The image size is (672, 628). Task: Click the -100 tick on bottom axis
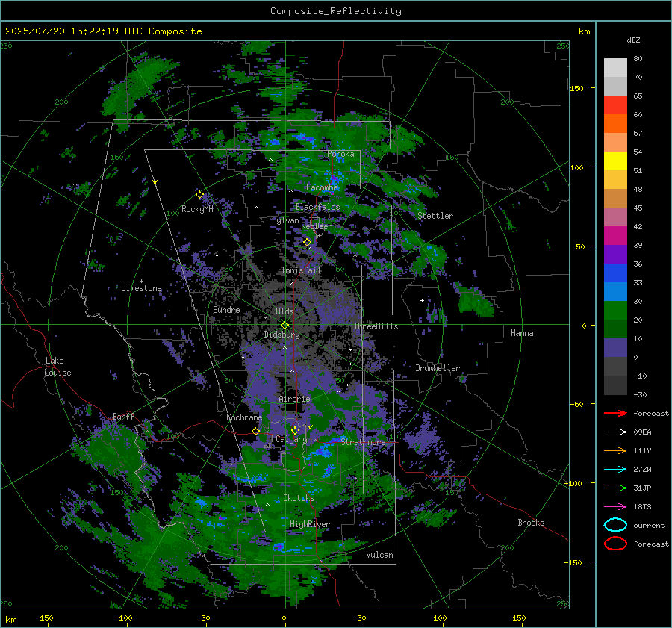[123, 618]
